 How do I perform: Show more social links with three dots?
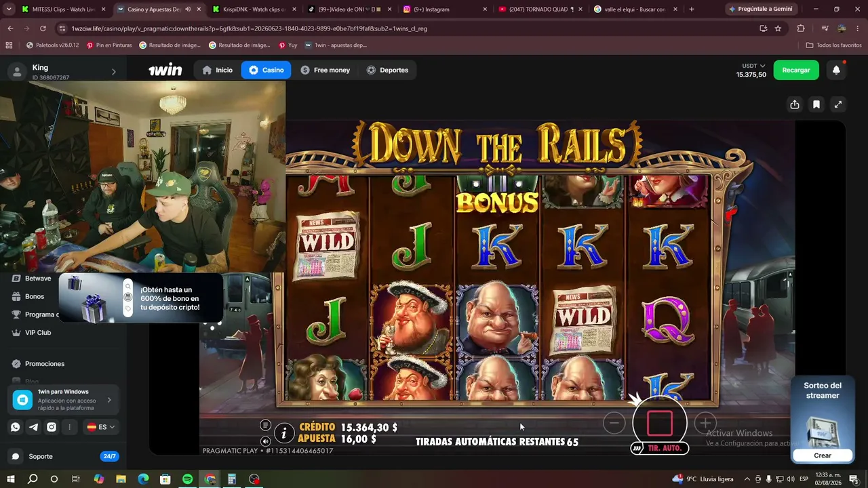click(x=69, y=427)
